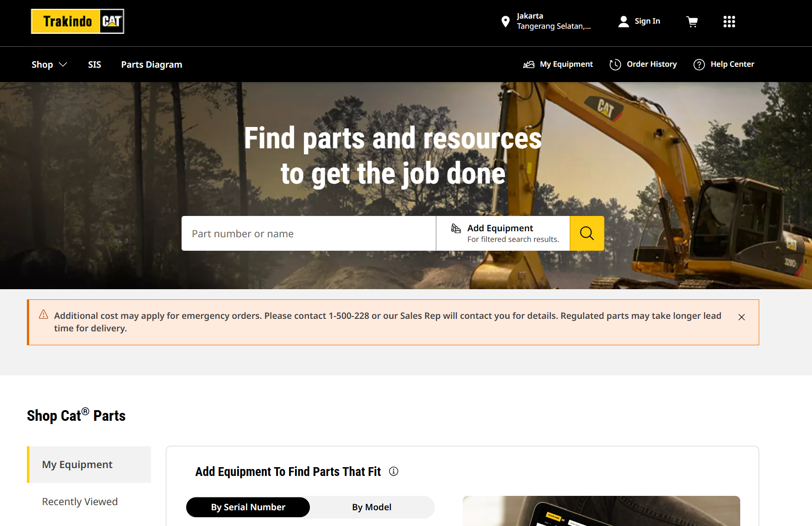Open Add Equipment filter in search bar
This screenshot has width=812, height=526.
click(503, 233)
